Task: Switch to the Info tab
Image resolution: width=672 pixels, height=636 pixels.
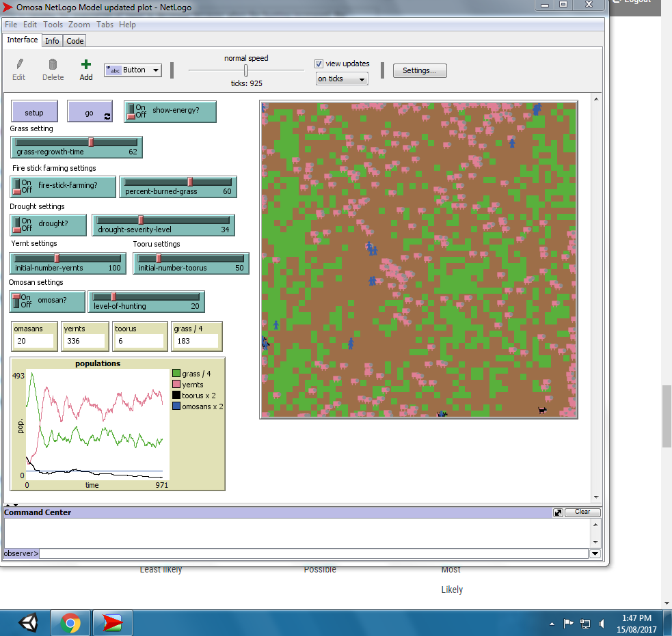Action: click(52, 41)
